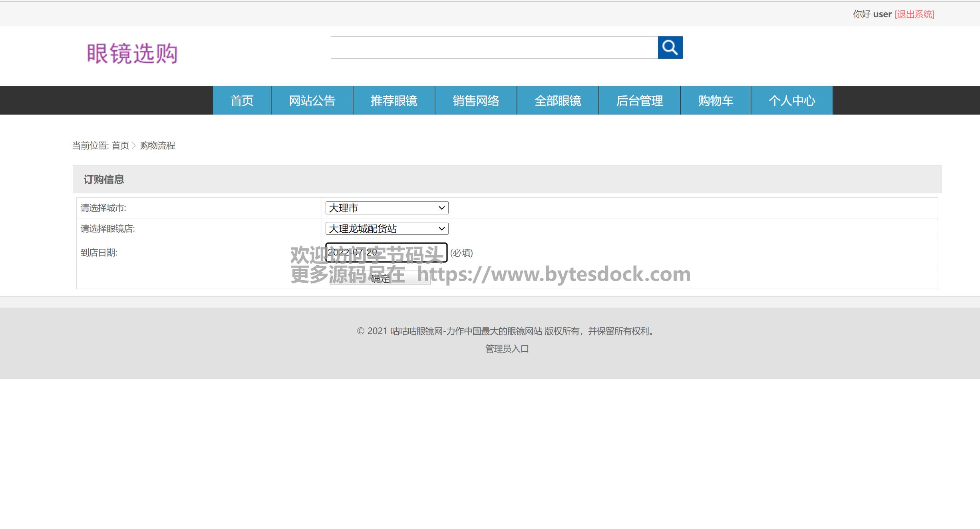Viewport: 980px width, 529px height.
Task: Click the 眼镜选购 site logo
Action: coord(132,53)
